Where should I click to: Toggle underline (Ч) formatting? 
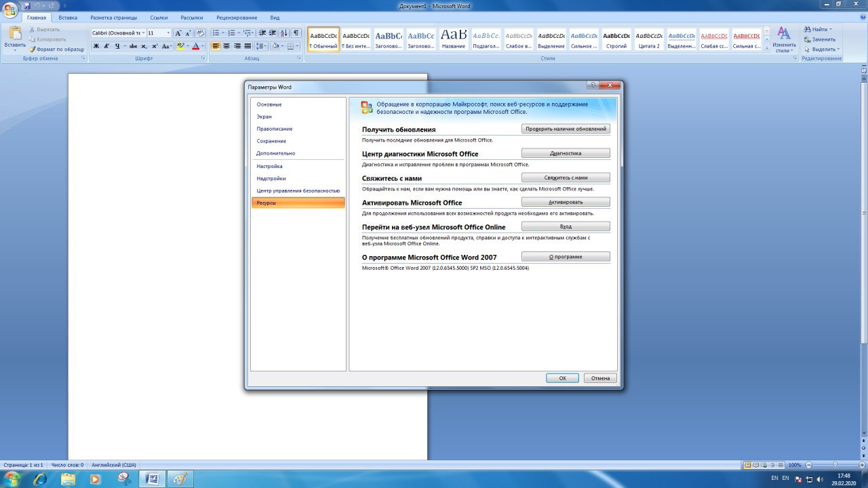(117, 46)
